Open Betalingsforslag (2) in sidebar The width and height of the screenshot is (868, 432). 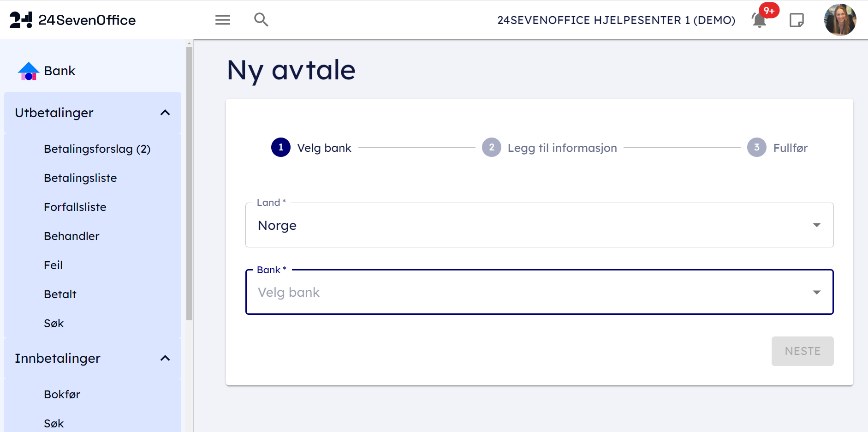(x=97, y=149)
